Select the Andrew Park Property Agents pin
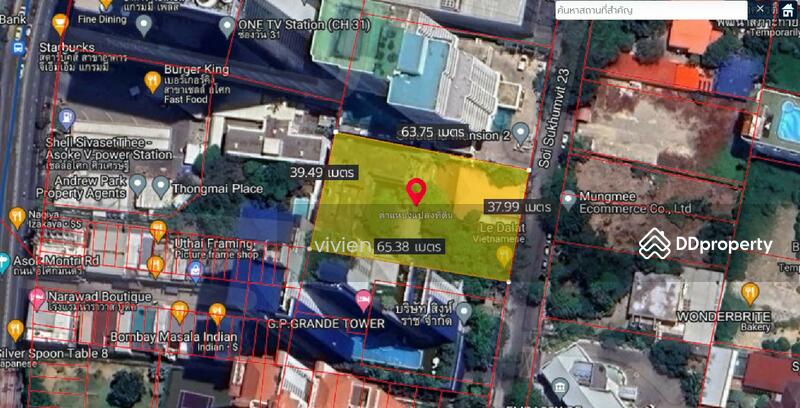 pyautogui.click(x=137, y=186)
